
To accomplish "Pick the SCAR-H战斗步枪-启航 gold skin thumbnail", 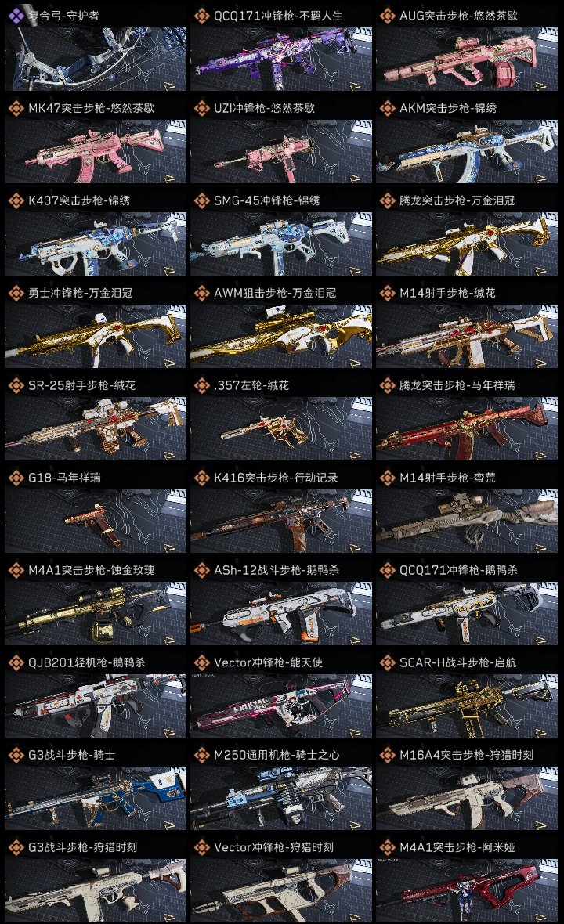I will (467, 706).
